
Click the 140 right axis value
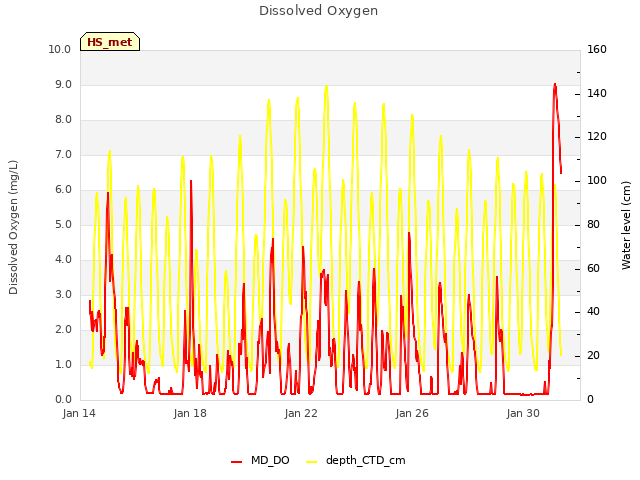597,93
